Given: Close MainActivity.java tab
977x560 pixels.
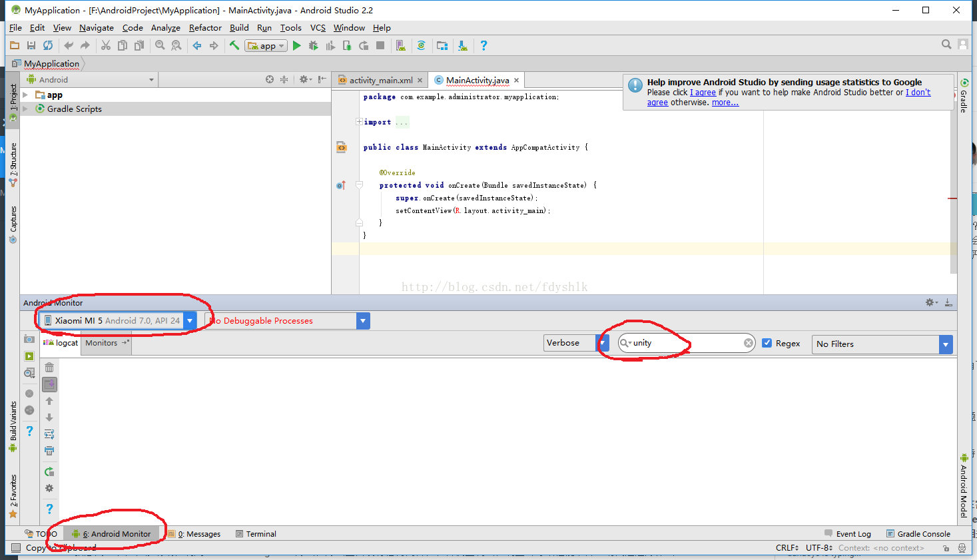Looking at the screenshot, I should pyautogui.click(x=516, y=80).
